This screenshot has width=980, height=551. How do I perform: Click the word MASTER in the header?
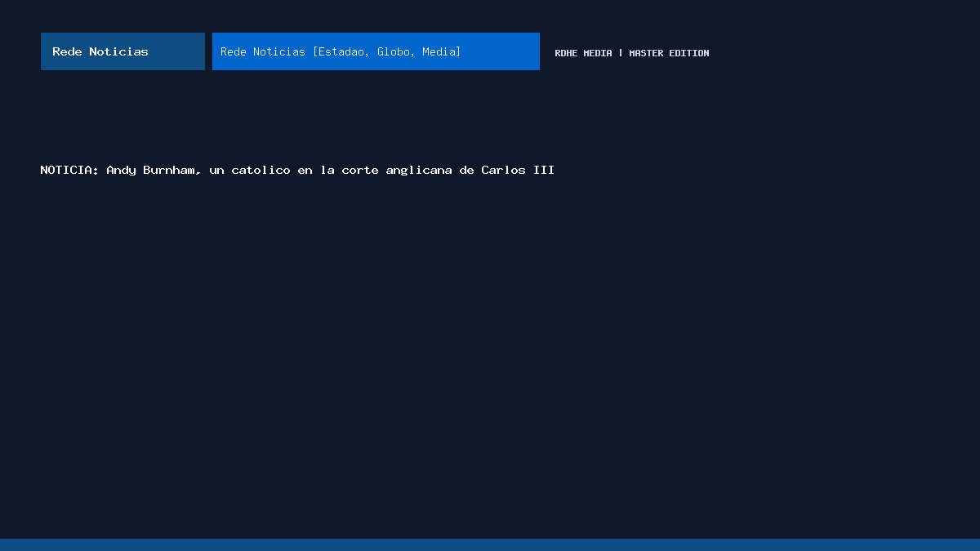point(646,53)
